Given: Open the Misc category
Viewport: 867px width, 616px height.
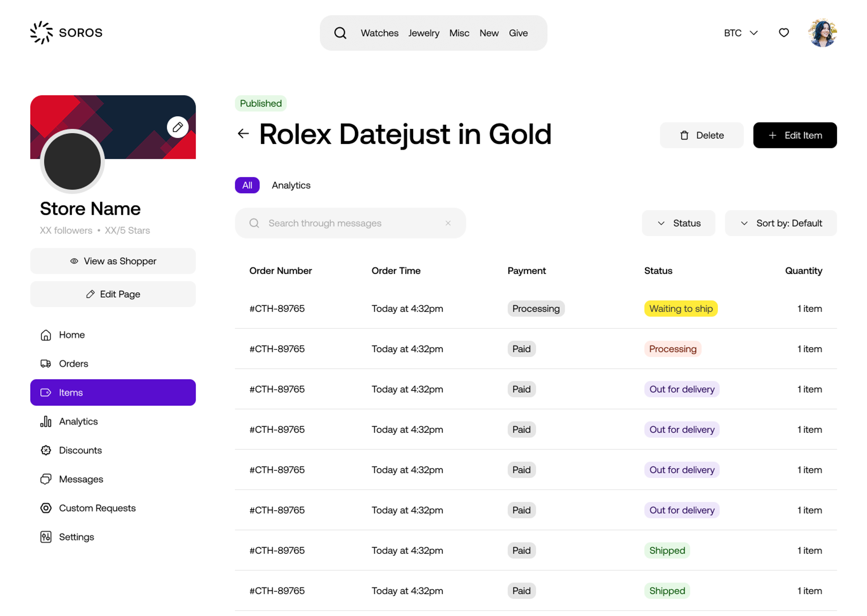Looking at the screenshot, I should pos(459,33).
